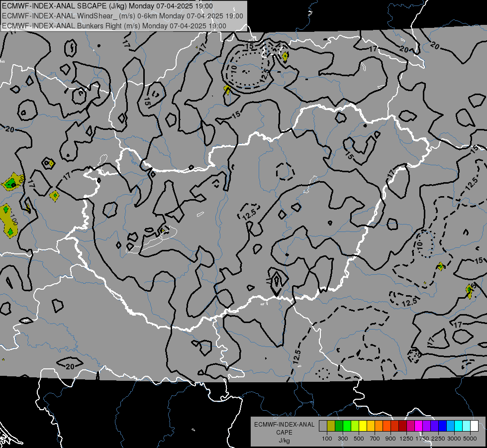Viewport: 487px width, 448px height.
Task: Click the J/kg unit label in the legend
Action: pyautogui.click(x=284, y=441)
